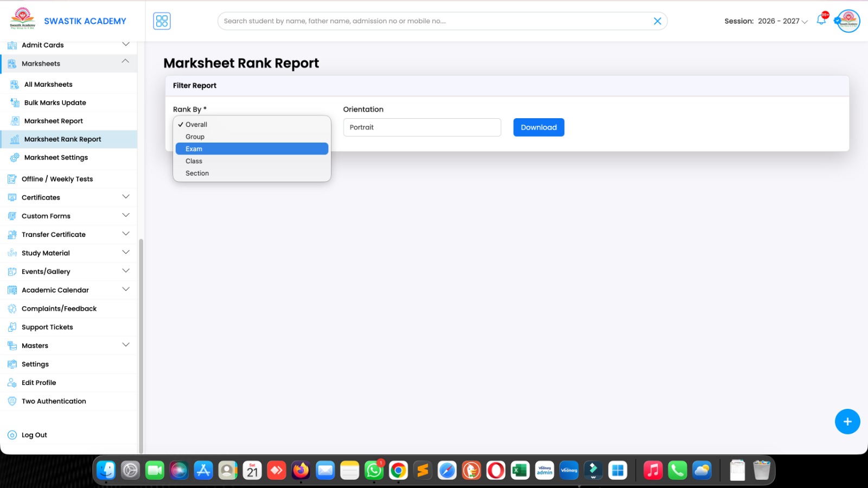Go to Marksheet Settings
868x488 pixels.
[56, 158]
